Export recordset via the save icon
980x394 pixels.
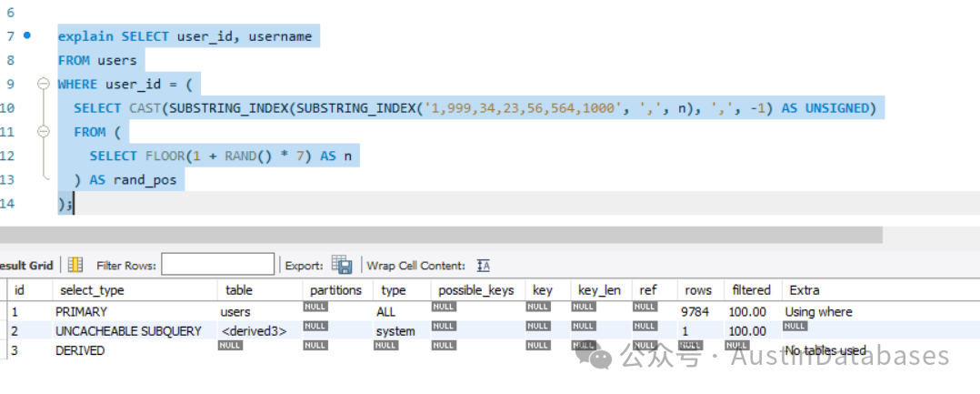point(342,265)
